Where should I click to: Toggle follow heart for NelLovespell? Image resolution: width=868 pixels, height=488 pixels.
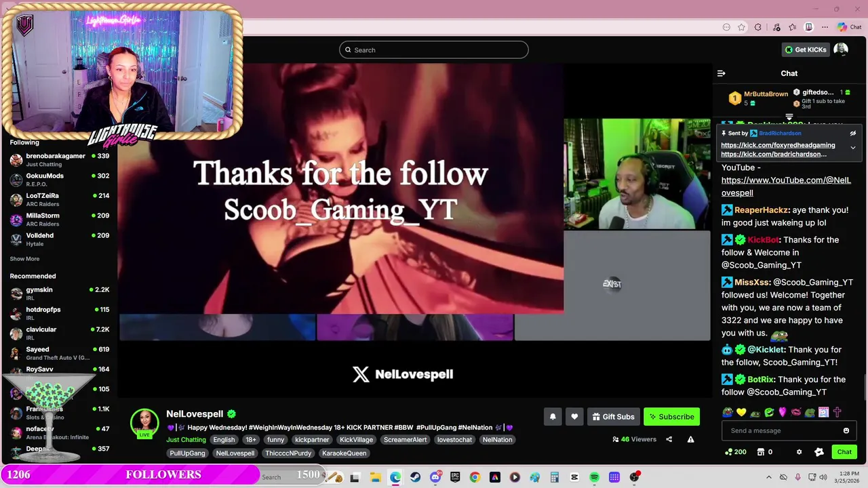(x=574, y=417)
